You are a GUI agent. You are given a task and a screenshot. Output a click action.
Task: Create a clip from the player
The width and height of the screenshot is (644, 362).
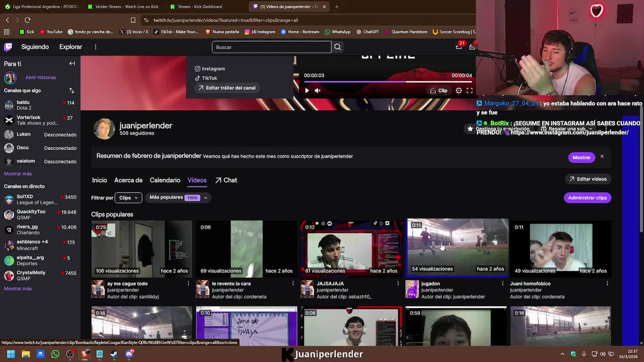coord(439,90)
